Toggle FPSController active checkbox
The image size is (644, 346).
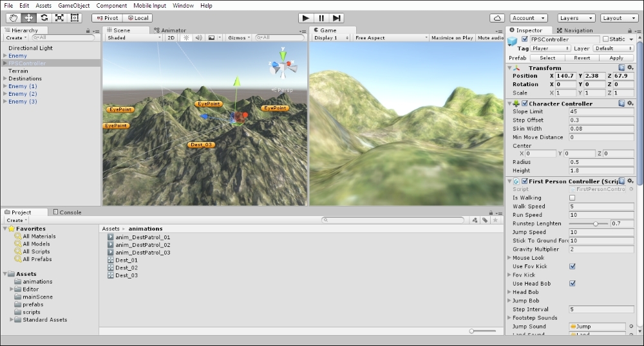524,39
